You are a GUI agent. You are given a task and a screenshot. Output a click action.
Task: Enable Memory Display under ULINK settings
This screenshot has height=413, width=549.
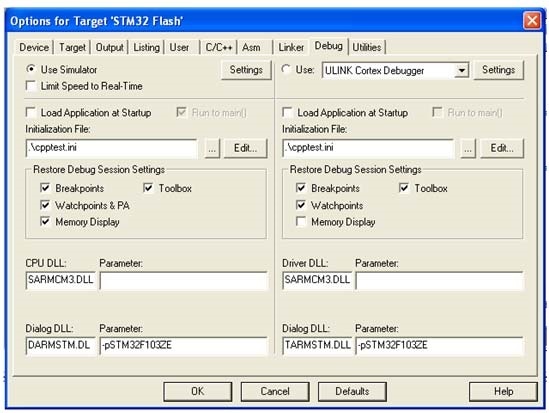pyautogui.click(x=301, y=222)
